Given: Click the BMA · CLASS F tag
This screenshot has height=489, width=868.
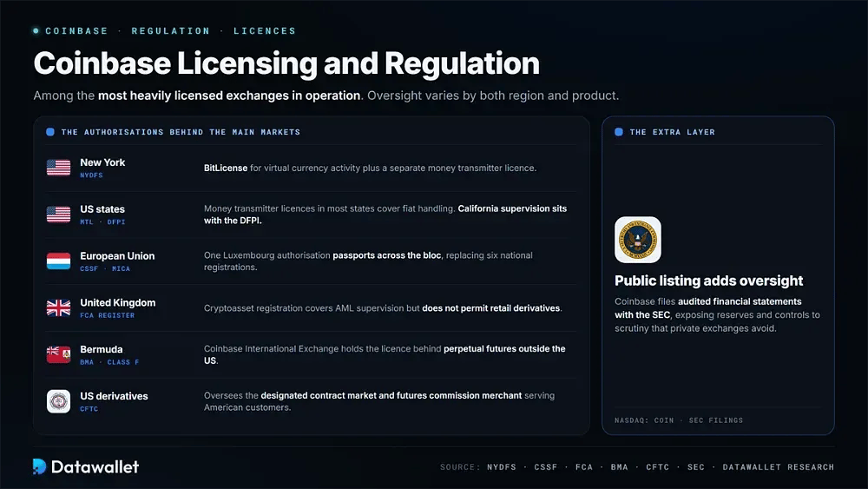Looking at the screenshot, I should point(109,362).
